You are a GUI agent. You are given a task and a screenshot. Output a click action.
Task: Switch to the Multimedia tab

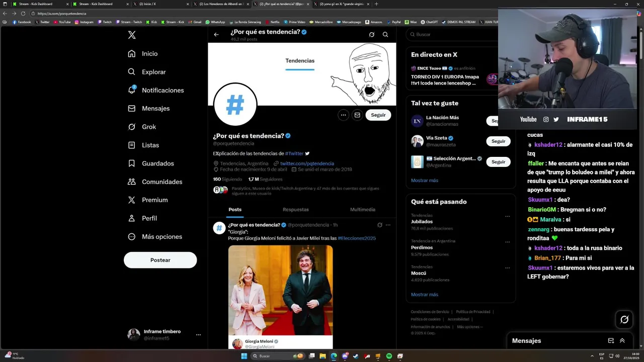363,210
